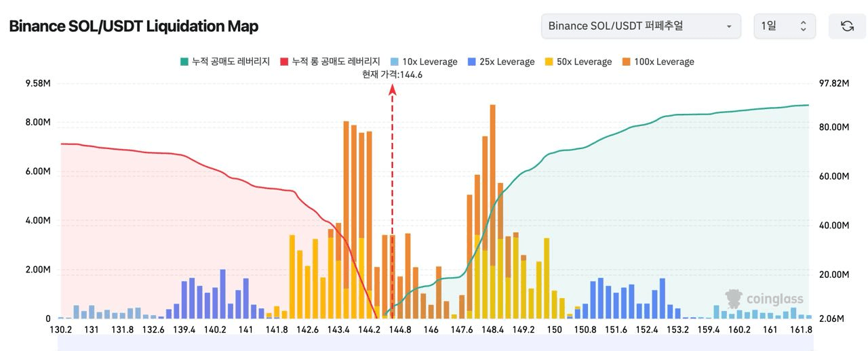
Task: Click the red dashed current price marker line
Action: tap(393, 203)
